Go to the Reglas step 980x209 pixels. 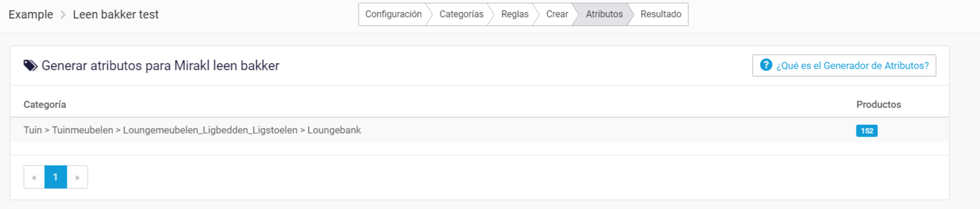[x=515, y=15]
